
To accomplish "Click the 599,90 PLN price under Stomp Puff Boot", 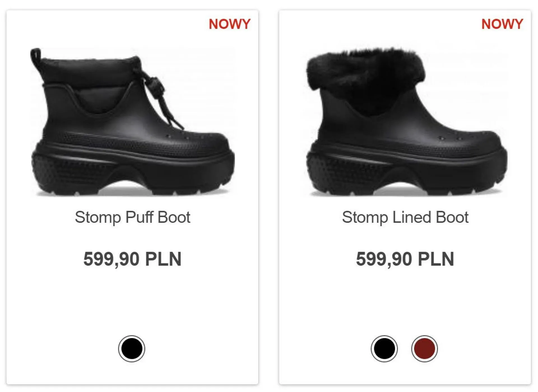I will [132, 259].
